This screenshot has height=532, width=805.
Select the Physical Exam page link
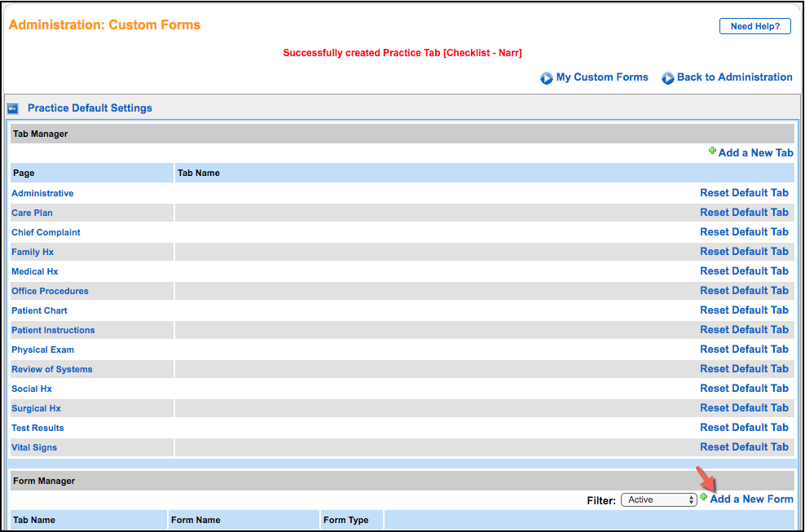[42, 350]
